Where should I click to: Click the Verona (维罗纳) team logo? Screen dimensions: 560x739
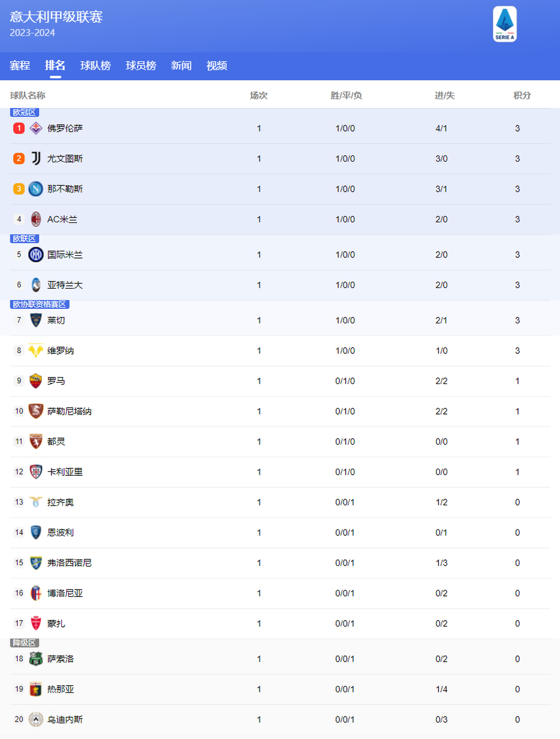click(x=36, y=350)
